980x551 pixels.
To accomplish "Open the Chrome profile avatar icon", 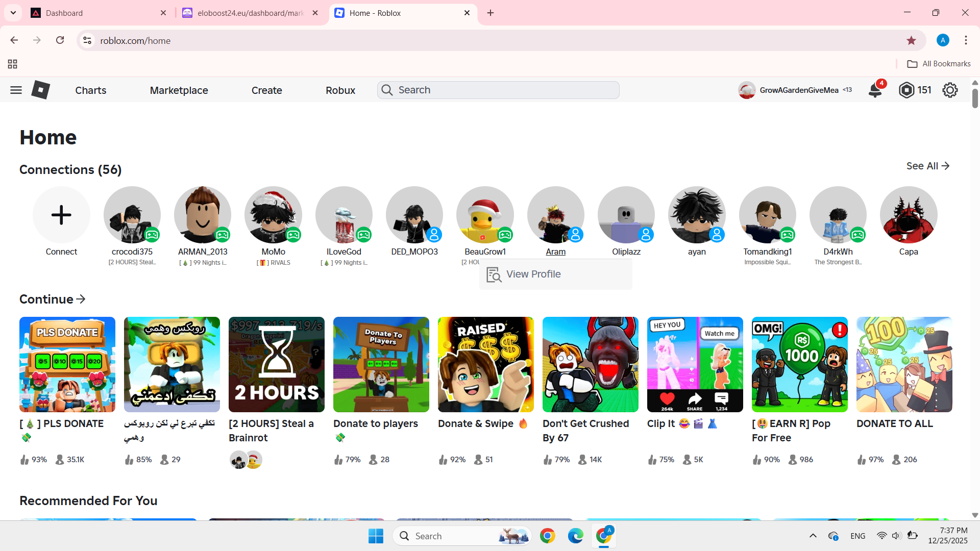I will 943,40.
